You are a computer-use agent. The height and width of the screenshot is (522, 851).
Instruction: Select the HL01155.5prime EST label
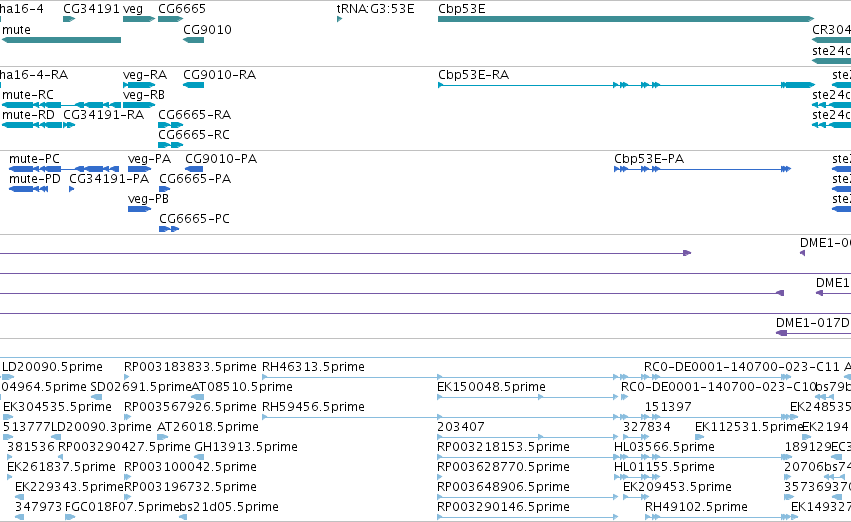click(x=664, y=467)
